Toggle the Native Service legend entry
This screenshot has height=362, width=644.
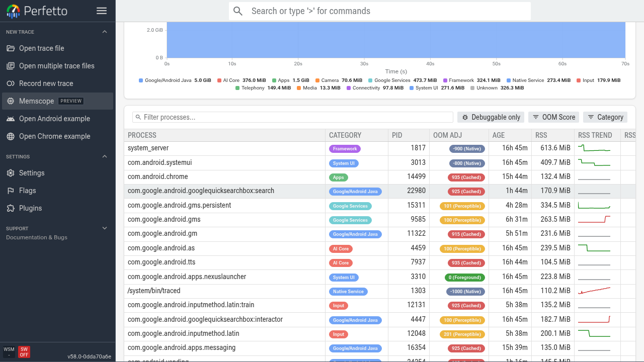pyautogui.click(x=538, y=80)
